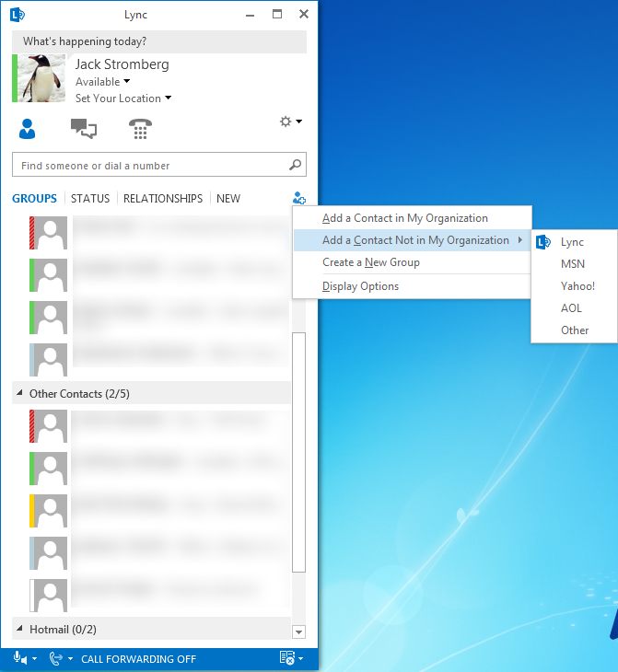Expand the bottom-right status bar dropdown arrow
The image size is (618, 672).
[300, 659]
